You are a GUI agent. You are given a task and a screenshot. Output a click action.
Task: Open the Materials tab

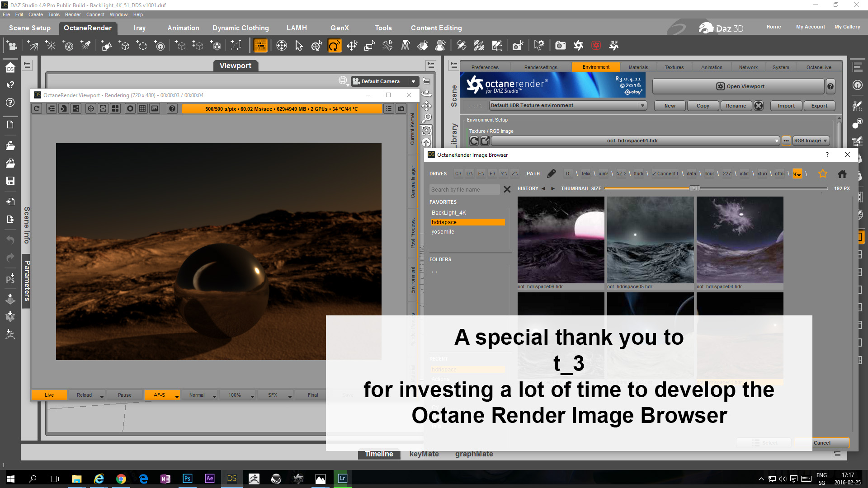[x=638, y=67]
